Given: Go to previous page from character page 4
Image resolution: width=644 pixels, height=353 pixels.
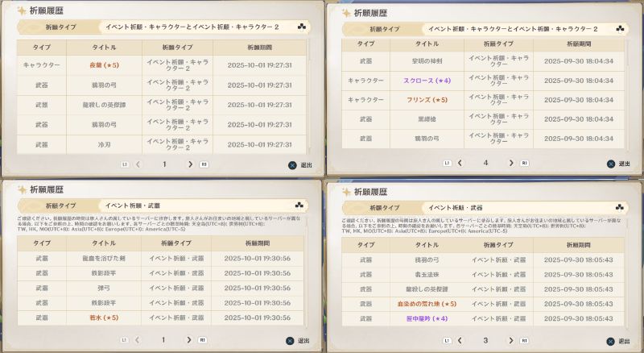Looking at the screenshot, I should tap(460, 164).
